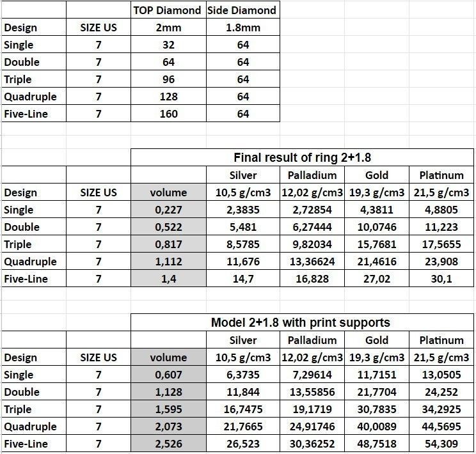Click the 'TOP Diamond' header cell

[168, 10]
